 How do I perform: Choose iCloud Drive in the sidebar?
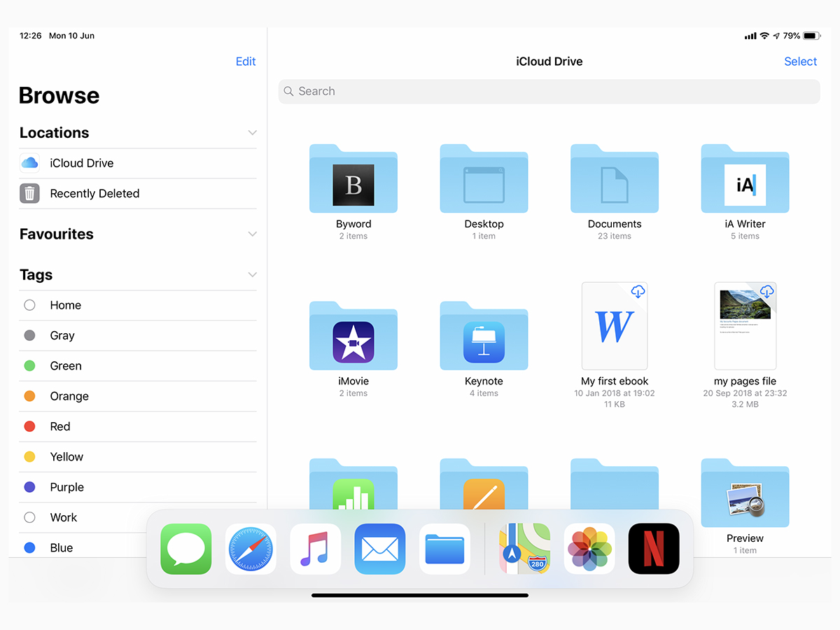(80, 162)
